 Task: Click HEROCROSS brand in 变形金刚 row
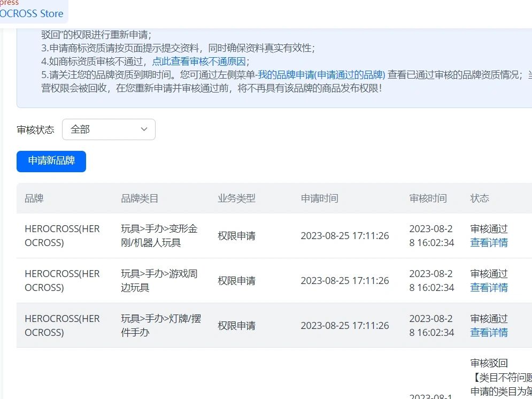coord(62,236)
